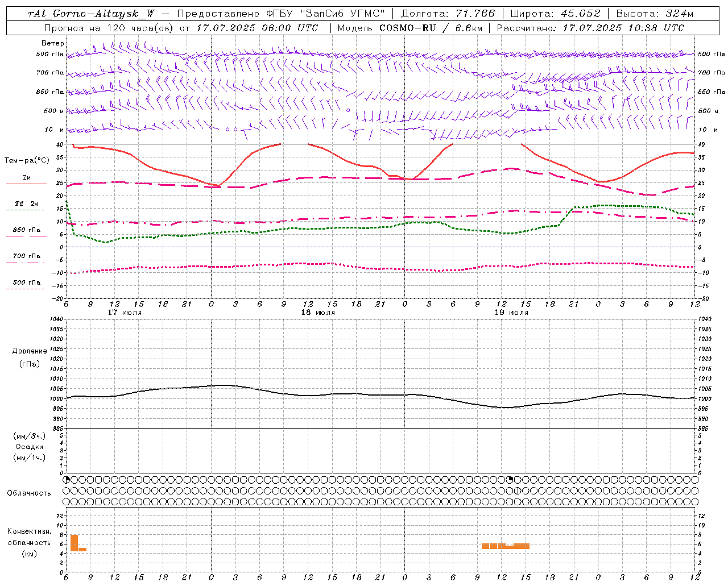728x582 pixels.
Task: Click the station title rAl_Gorno-Altaysk_W
Action: click(92, 14)
